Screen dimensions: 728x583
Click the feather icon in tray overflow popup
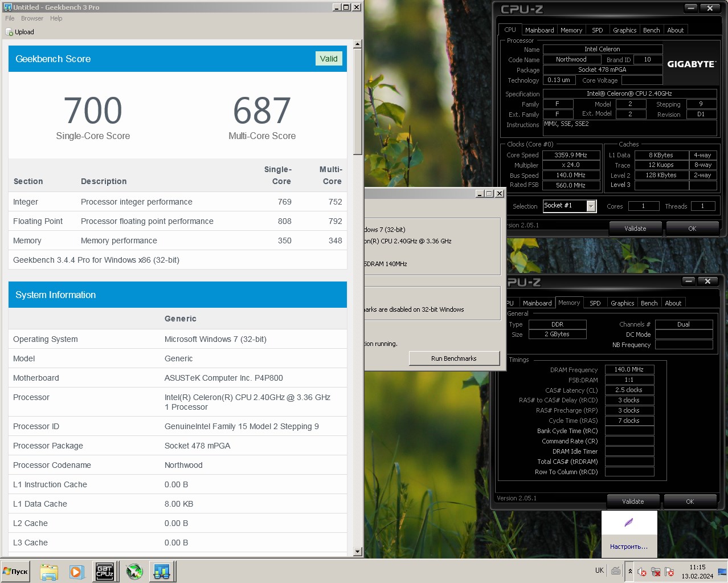[629, 523]
